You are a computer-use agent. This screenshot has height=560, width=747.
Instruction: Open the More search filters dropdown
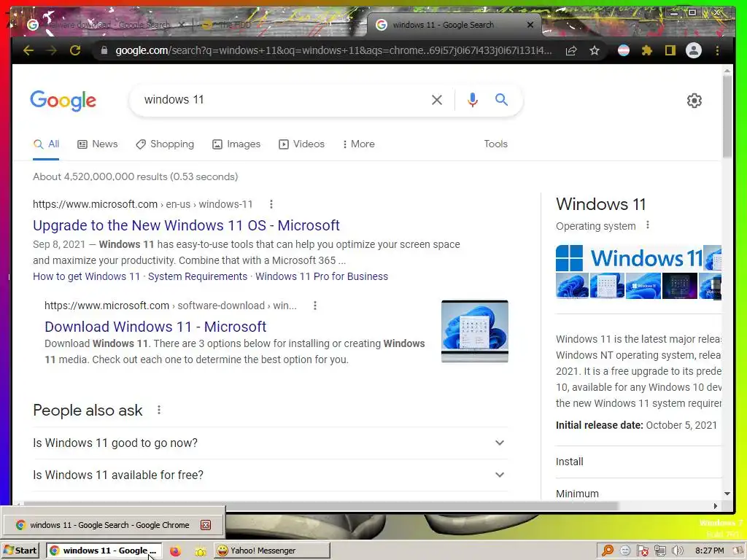tap(359, 144)
